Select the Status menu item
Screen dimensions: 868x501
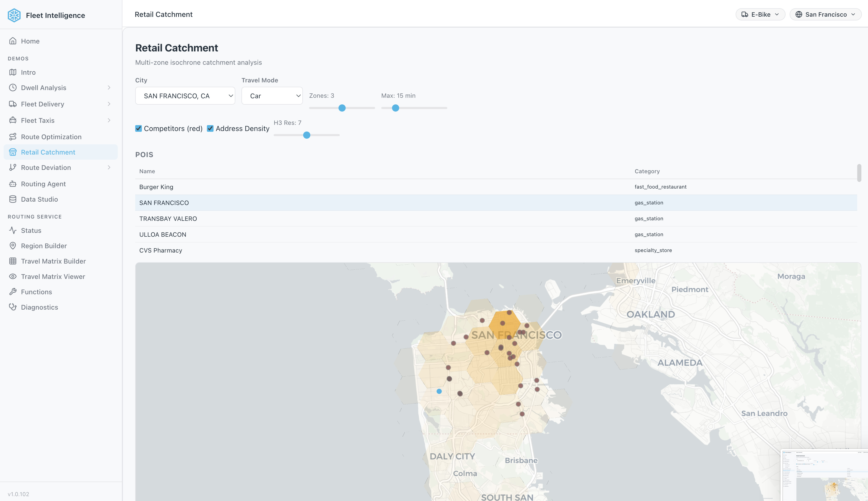click(x=31, y=231)
